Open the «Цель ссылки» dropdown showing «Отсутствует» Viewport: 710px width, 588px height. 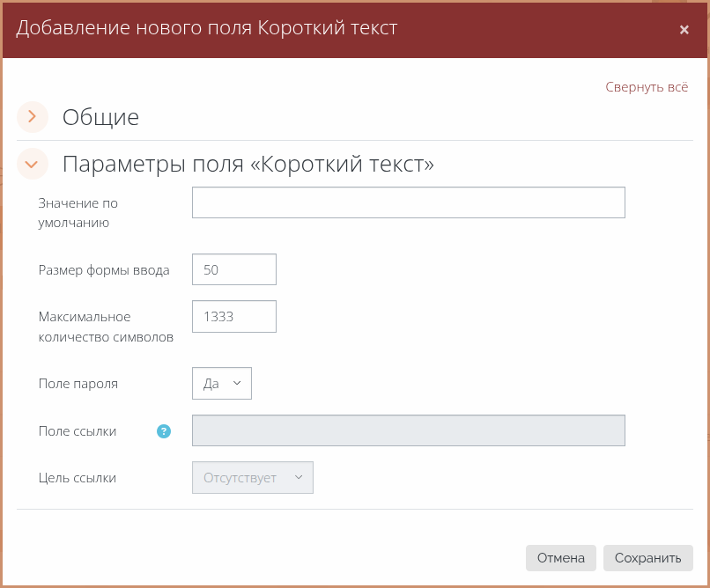click(x=253, y=478)
